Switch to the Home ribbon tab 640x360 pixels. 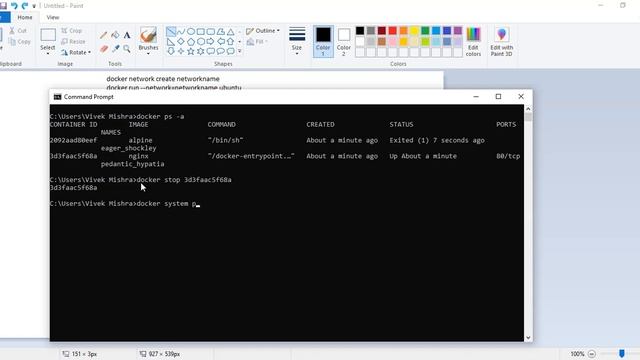[x=25, y=17]
